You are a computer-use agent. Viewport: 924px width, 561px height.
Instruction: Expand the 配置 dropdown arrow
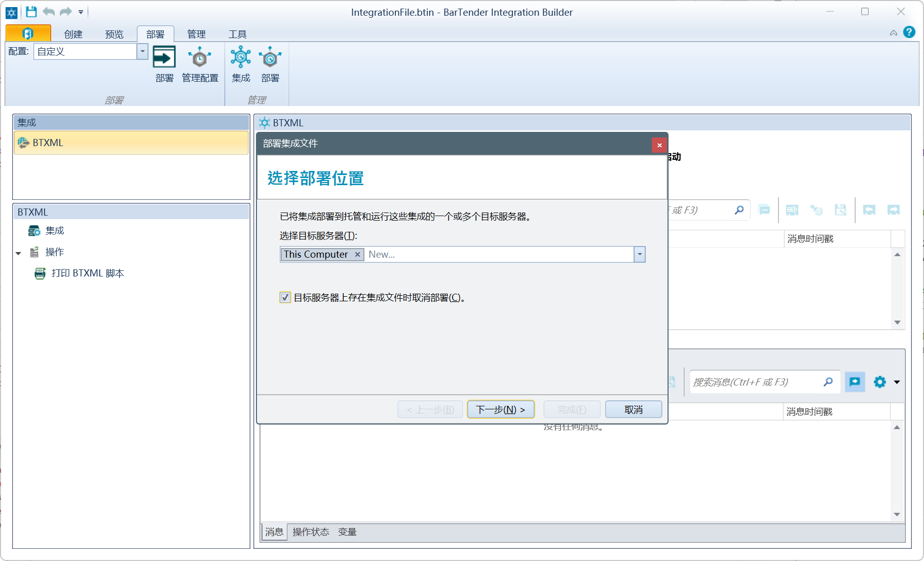142,51
